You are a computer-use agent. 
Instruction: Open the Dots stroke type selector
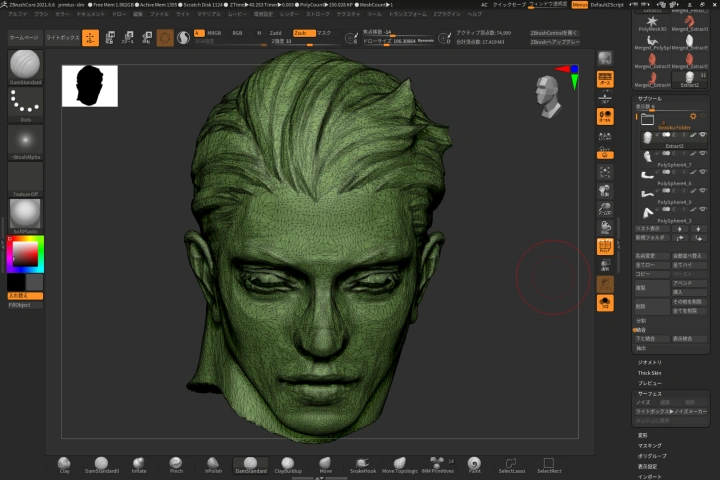pos(25,105)
